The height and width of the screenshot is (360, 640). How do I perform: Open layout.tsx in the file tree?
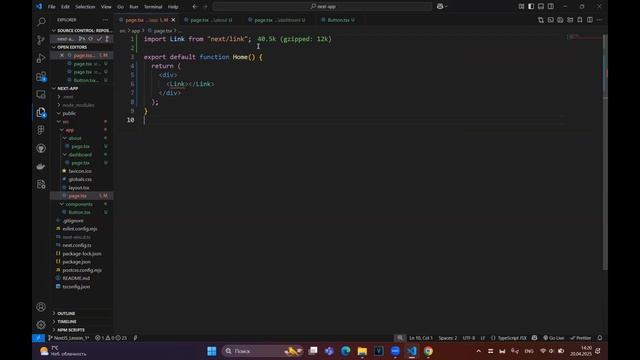pos(78,188)
